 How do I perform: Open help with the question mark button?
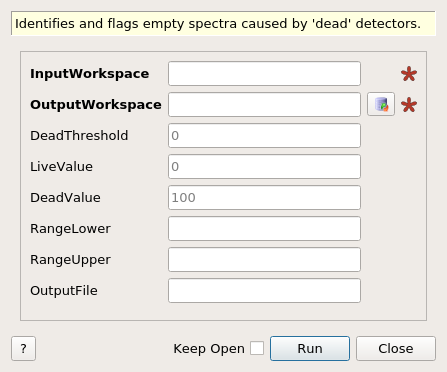point(23,349)
